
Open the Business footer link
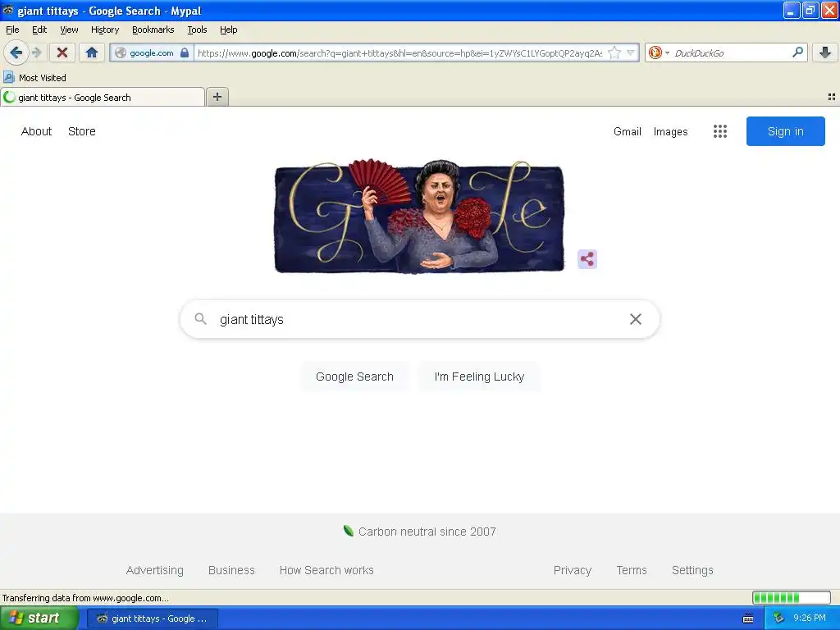coord(231,570)
